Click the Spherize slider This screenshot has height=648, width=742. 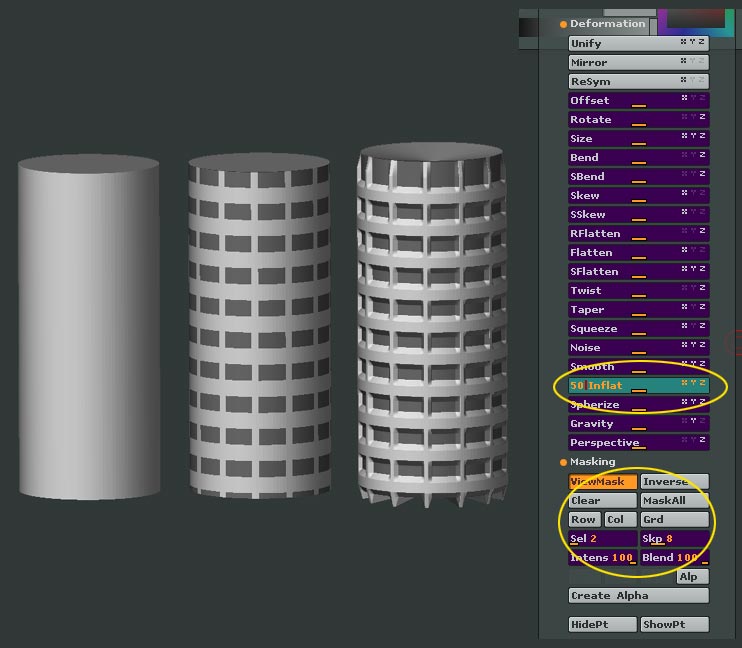(x=638, y=404)
